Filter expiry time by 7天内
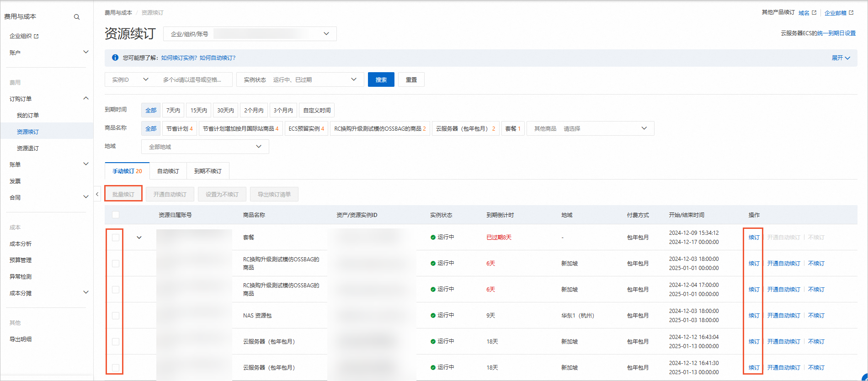The width and height of the screenshot is (868, 381). [173, 111]
